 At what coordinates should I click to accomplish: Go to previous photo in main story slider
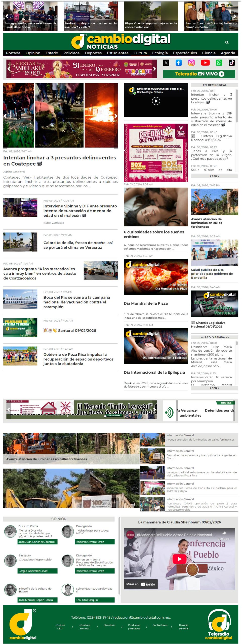[5, 116]
